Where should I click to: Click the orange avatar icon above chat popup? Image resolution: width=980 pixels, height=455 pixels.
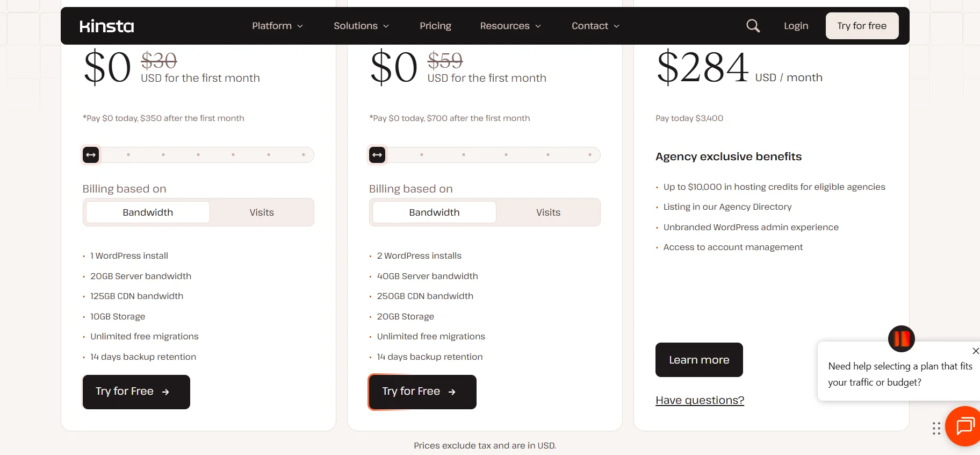901,339
